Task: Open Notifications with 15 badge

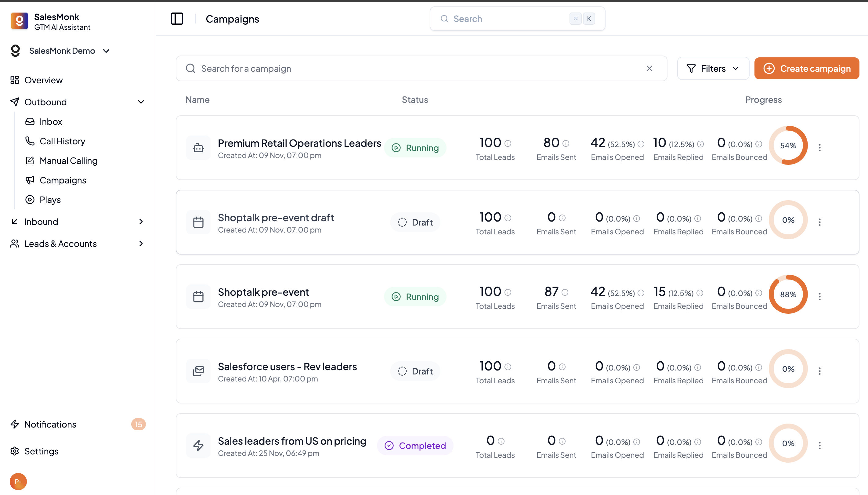Action: pos(50,424)
